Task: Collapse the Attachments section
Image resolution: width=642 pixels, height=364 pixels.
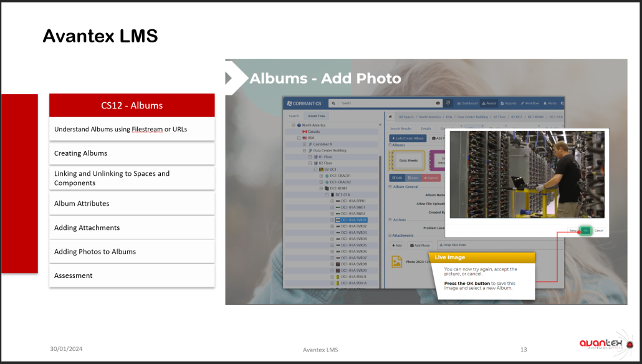Action: (x=390, y=236)
